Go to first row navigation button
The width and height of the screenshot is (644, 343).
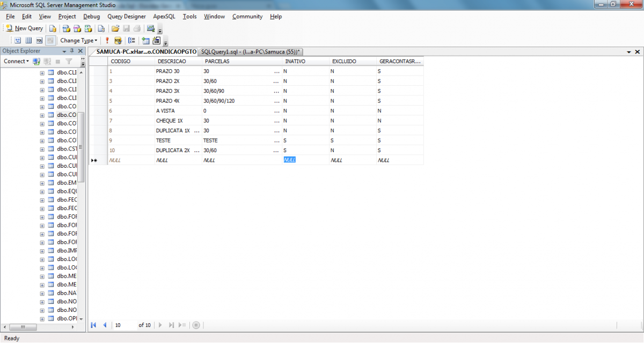[94, 325]
